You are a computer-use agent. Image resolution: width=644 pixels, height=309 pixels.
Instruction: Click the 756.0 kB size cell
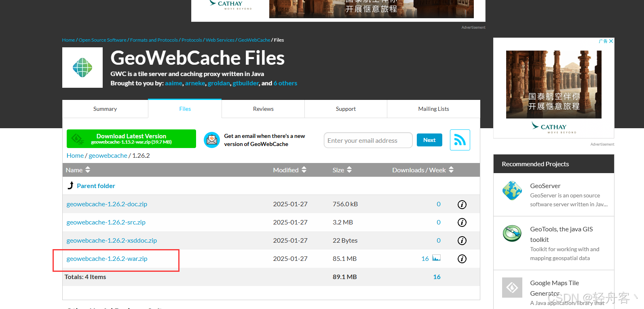pos(345,204)
